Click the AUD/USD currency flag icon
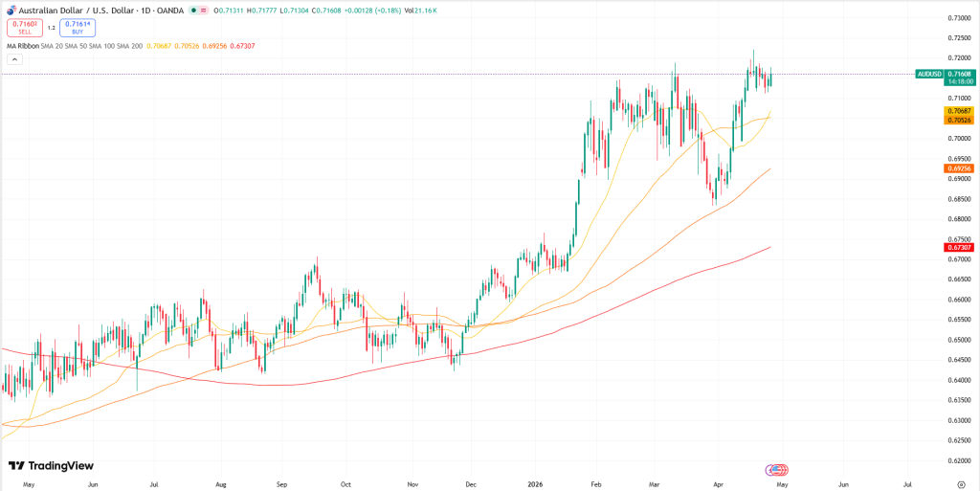Screen dimensions: 980x491 point(11,11)
